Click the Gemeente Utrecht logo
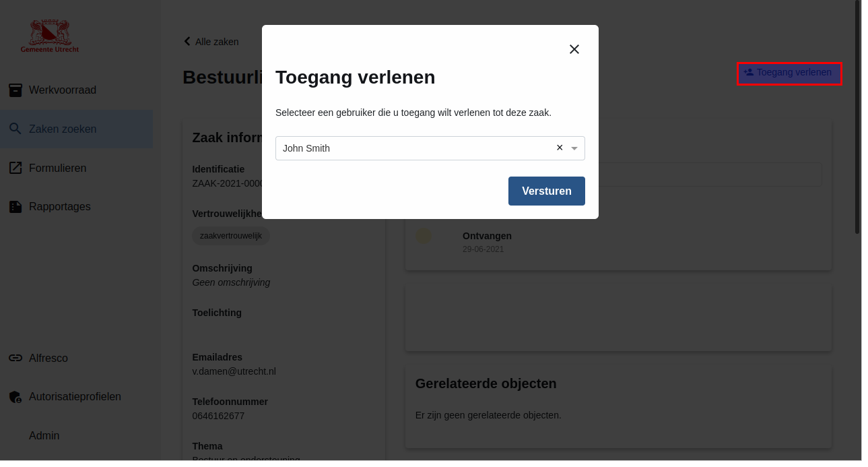 click(x=50, y=37)
